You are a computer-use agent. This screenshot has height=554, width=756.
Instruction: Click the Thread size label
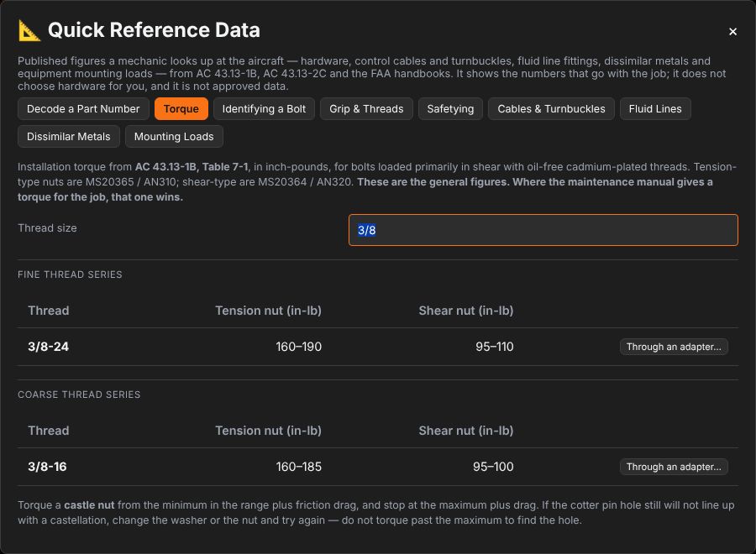tap(47, 227)
